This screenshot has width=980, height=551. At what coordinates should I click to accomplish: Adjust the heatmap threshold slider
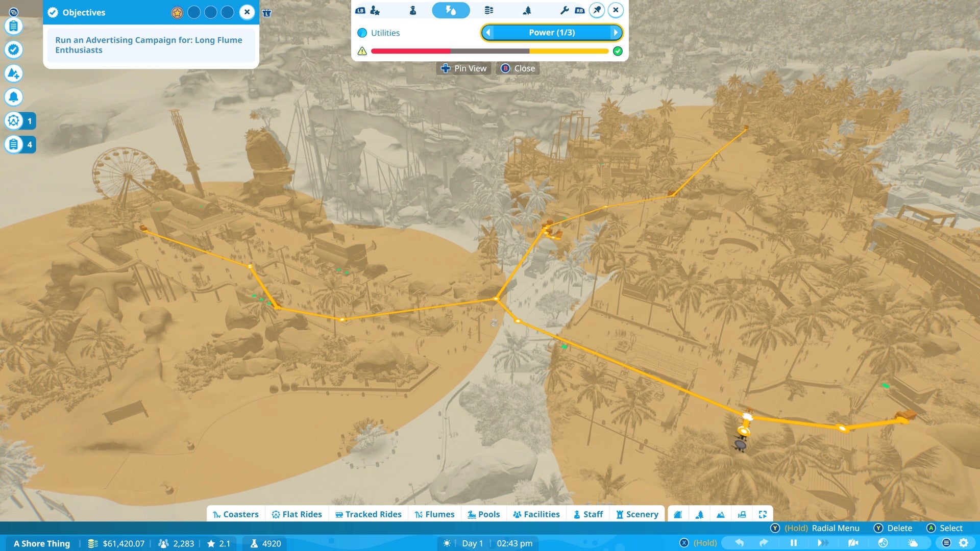click(x=490, y=51)
